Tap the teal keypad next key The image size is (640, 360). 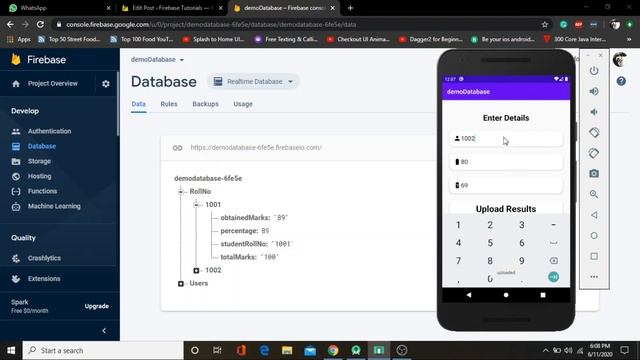553,277
